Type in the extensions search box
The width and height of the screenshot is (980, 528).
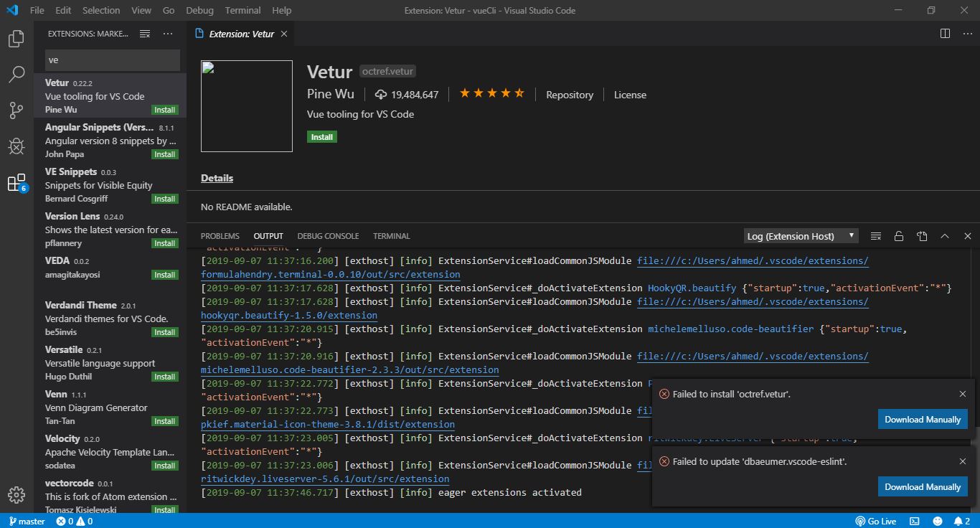pos(111,60)
